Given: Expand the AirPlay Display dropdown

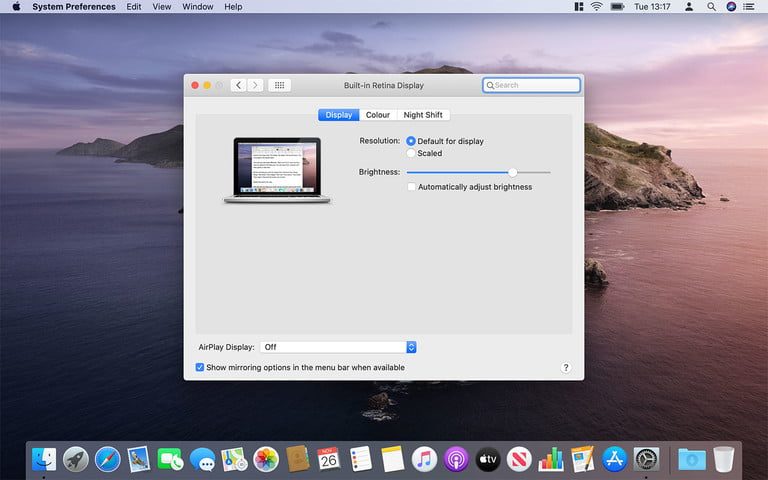Looking at the screenshot, I should (338, 347).
